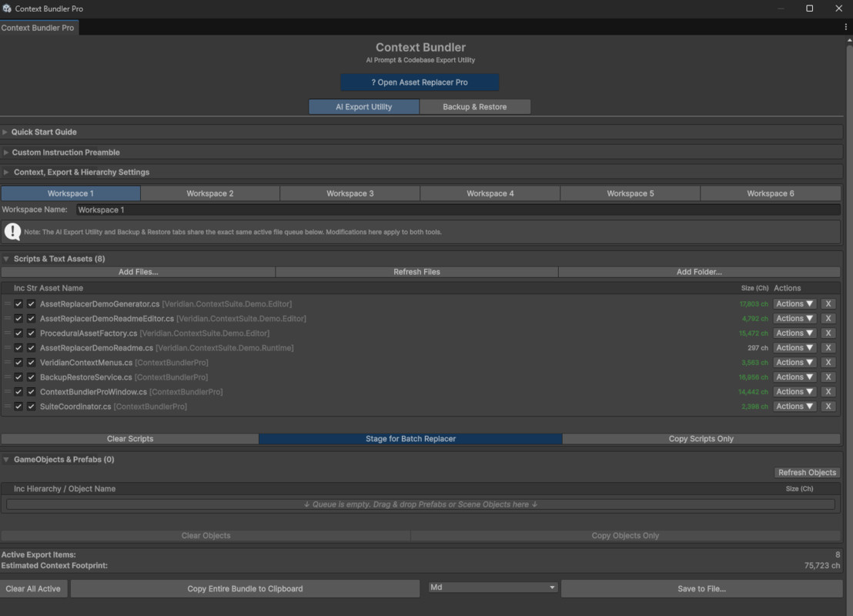853x616 pixels.
Task: Open Actions dropdown for ProceduralAssetFactory.cs
Action: (794, 333)
